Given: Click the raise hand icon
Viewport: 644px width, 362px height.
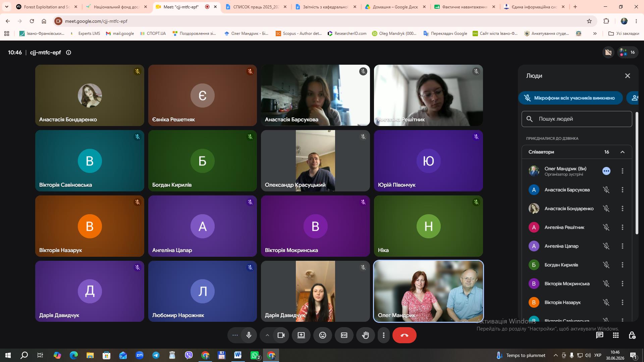Looking at the screenshot, I should click(366, 335).
